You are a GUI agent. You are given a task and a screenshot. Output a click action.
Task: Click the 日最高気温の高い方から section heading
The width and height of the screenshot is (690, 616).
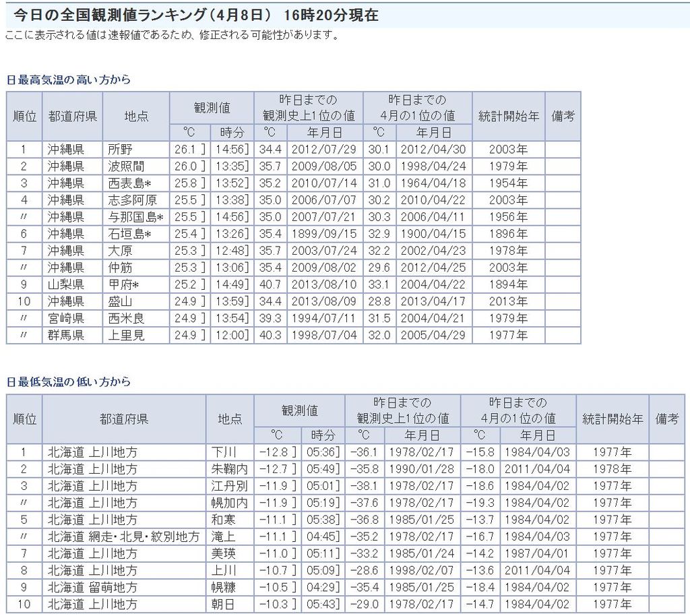point(68,80)
